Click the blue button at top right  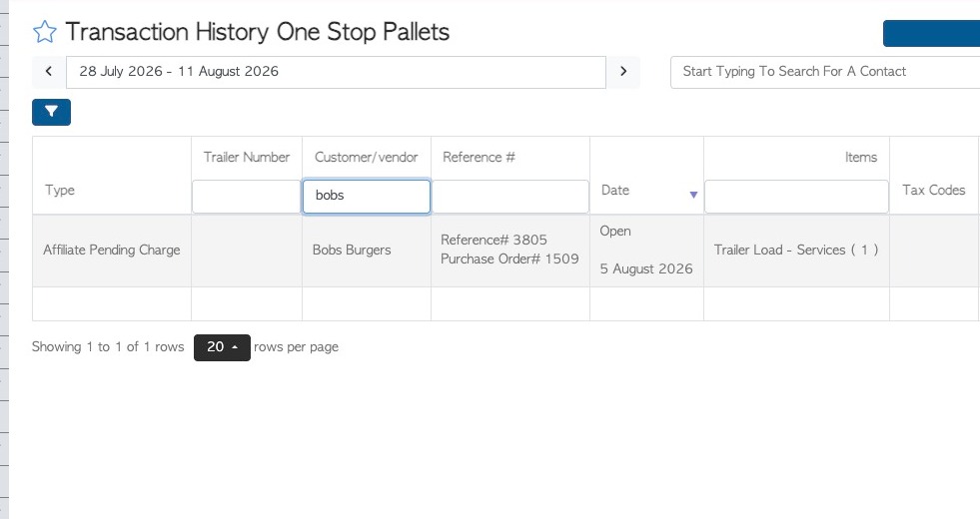(x=931, y=33)
